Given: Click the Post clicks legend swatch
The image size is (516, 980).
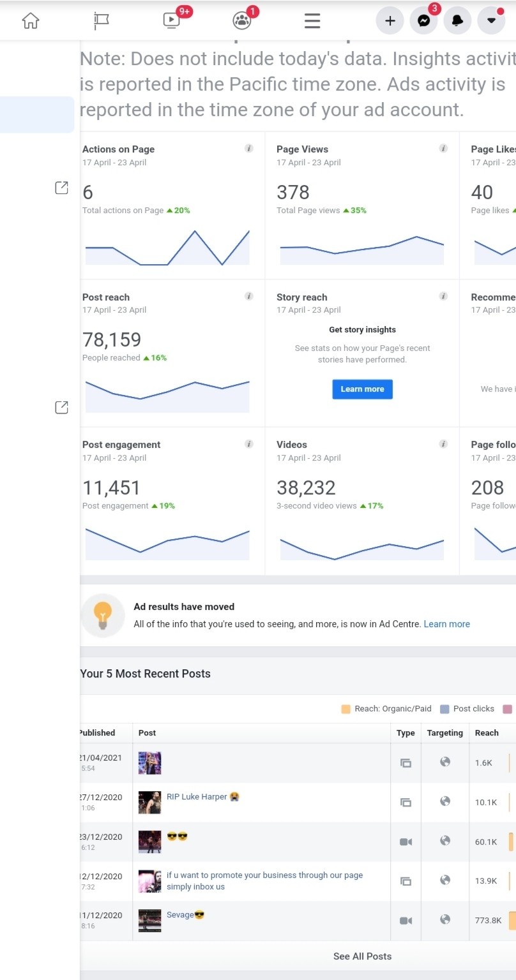Looking at the screenshot, I should coord(445,709).
